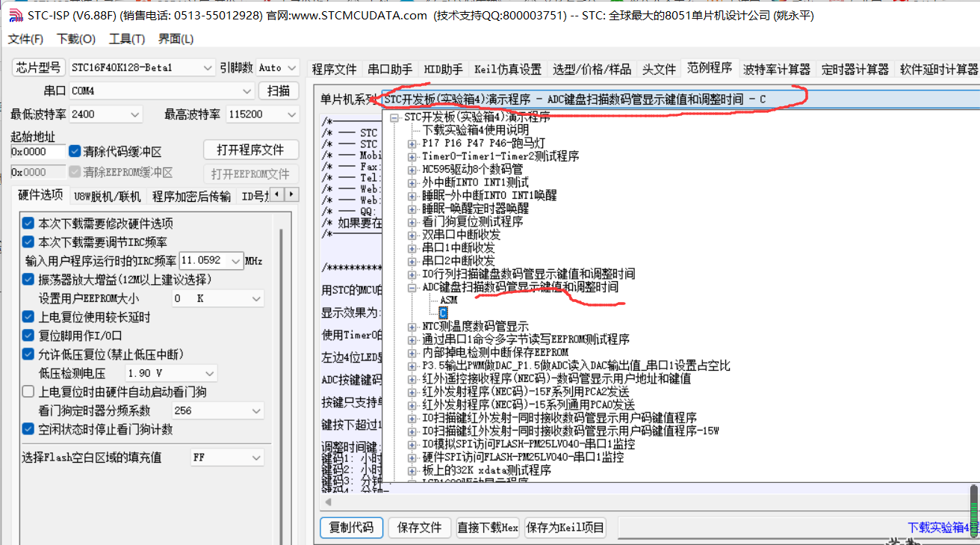
Task: Select the C item under ADC键盘扫描
Action: (443, 313)
